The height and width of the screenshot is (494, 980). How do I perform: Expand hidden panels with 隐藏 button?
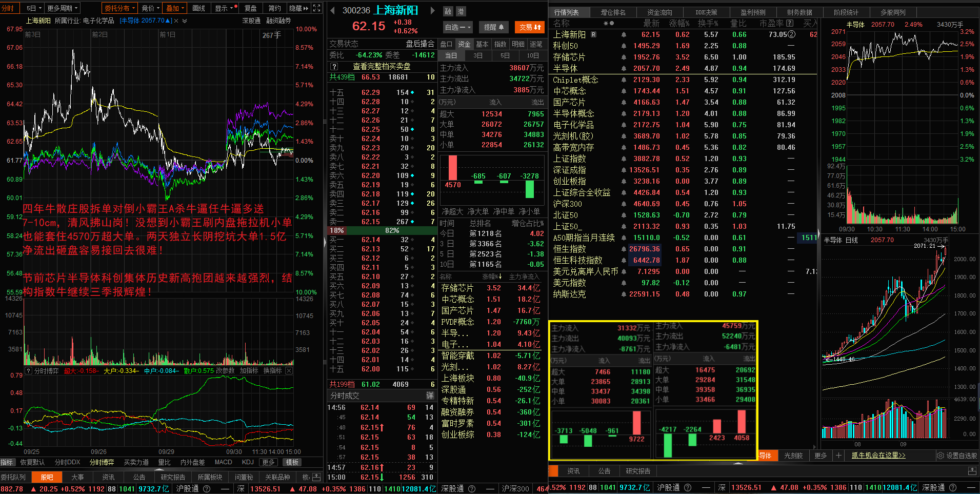click(299, 8)
